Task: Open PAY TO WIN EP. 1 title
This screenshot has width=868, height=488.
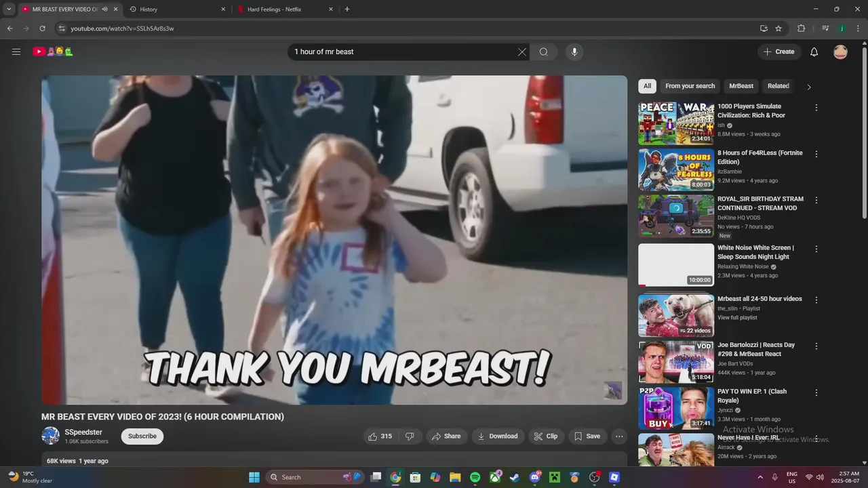Action: 752,396
